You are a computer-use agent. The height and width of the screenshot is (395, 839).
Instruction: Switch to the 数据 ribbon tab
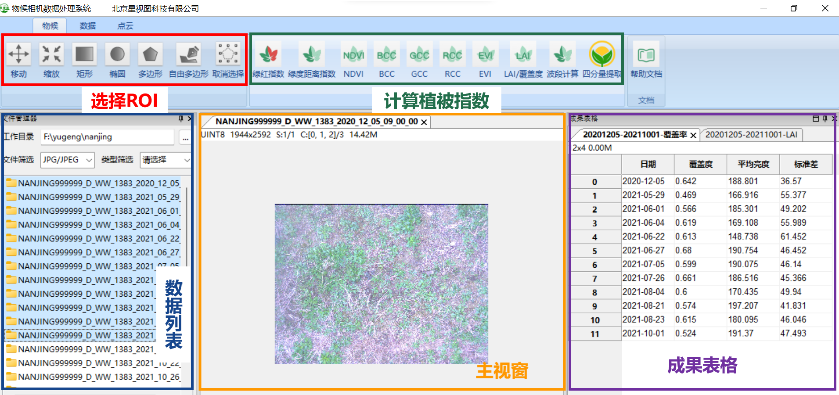coord(88,25)
